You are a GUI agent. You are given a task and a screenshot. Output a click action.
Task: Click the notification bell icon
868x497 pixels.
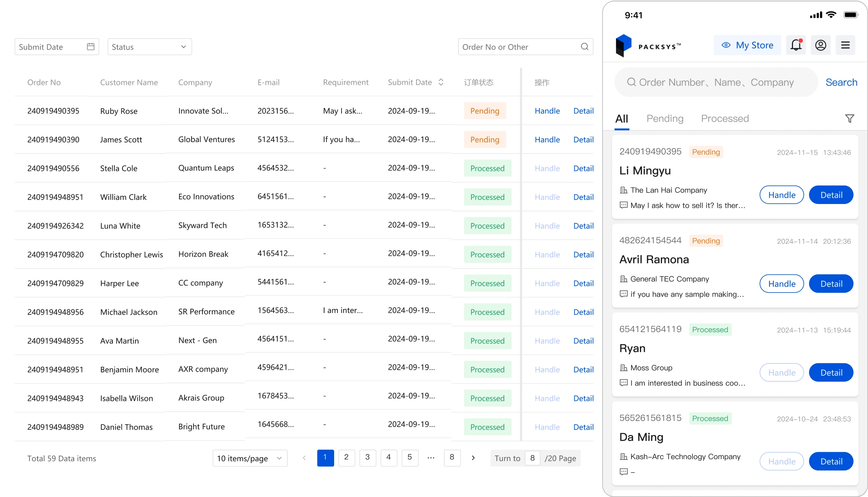tap(796, 45)
